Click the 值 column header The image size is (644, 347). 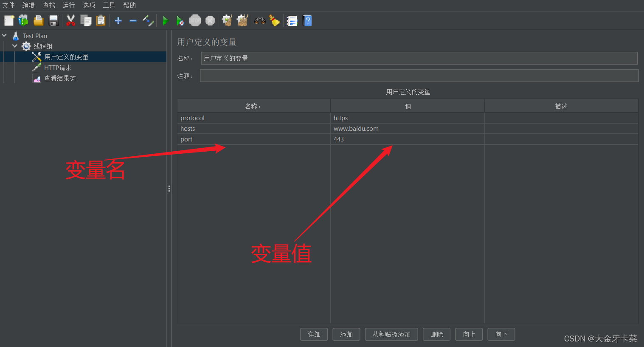point(408,106)
